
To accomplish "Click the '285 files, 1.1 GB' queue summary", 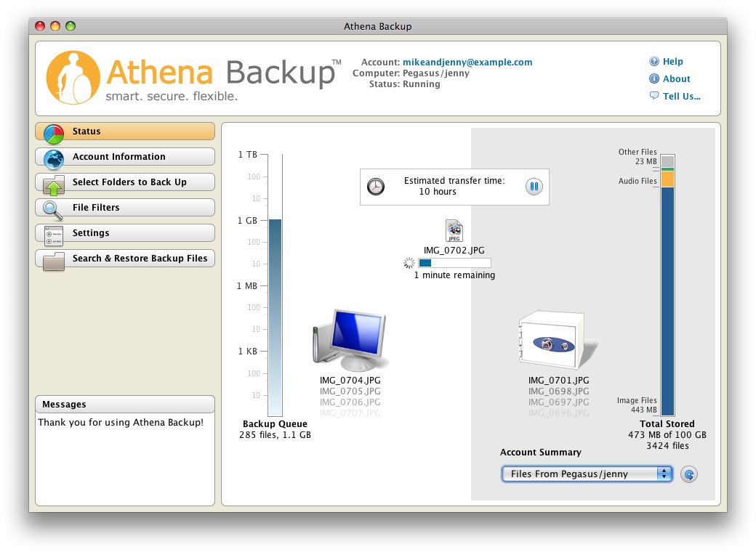I will tap(275, 435).
